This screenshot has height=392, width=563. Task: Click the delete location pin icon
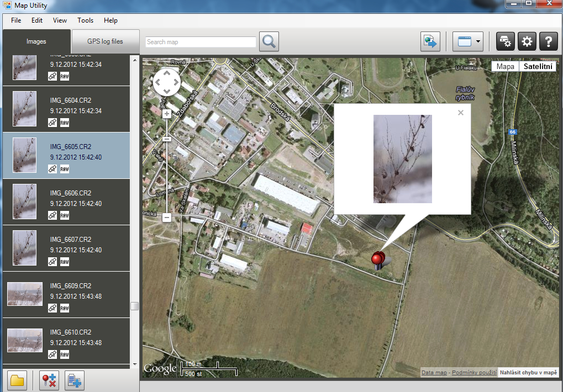coord(49,380)
